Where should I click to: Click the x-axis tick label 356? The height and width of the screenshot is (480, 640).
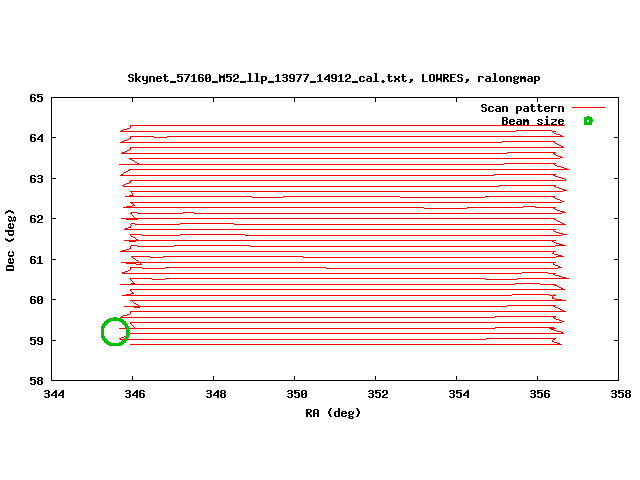coord(540,394)
